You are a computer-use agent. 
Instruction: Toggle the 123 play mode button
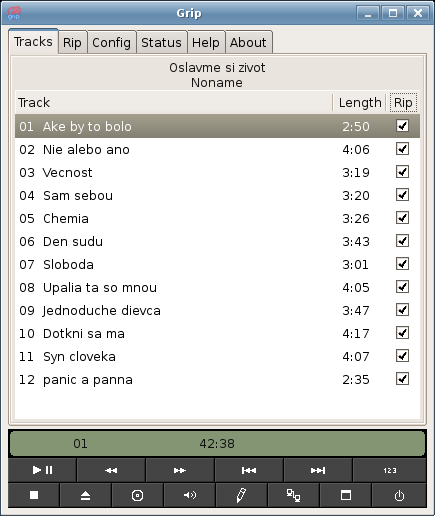(389, 470)
